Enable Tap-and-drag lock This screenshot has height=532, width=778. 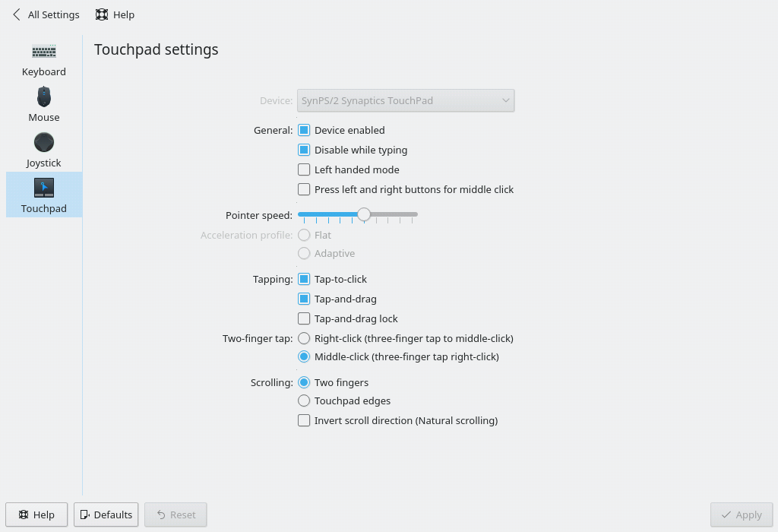point(304,318)
